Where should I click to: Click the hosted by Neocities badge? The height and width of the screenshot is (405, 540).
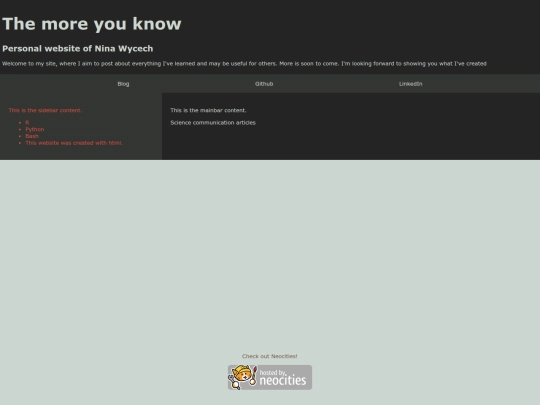(x=270, y=377)
